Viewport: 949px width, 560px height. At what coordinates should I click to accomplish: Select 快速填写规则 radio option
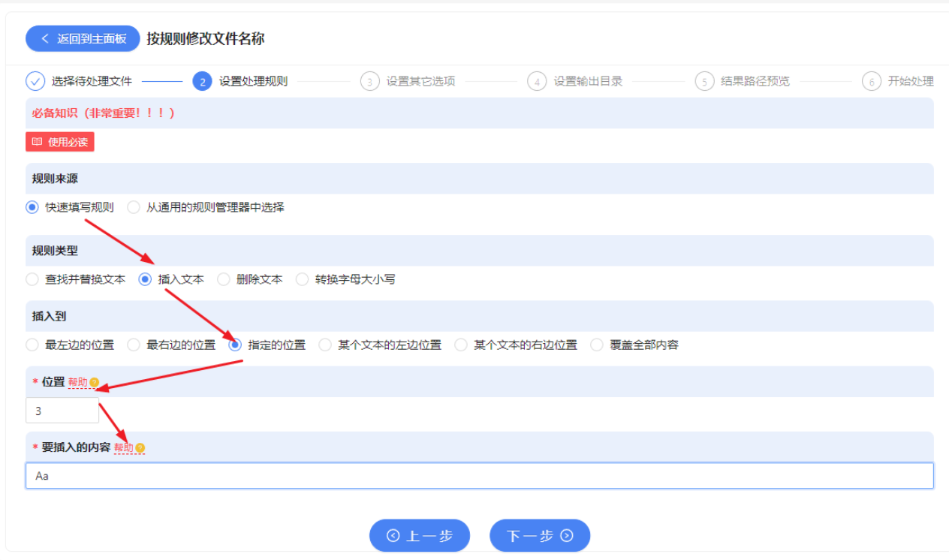coord(70,207)
